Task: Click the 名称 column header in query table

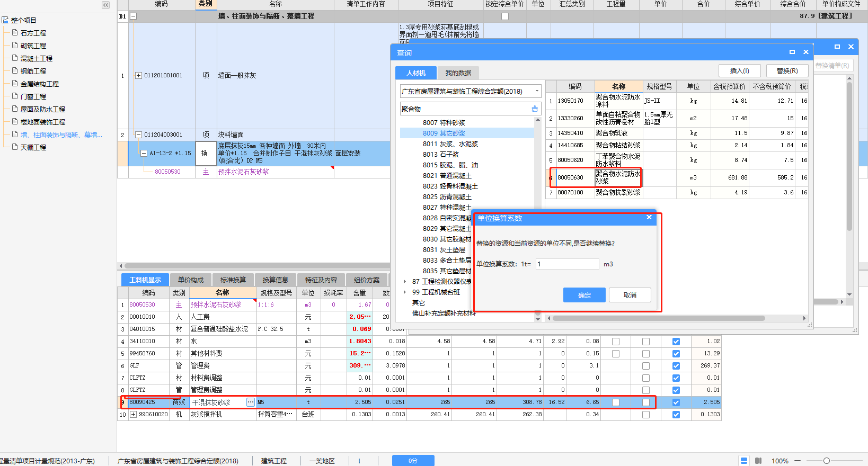Action: point(619,86)
